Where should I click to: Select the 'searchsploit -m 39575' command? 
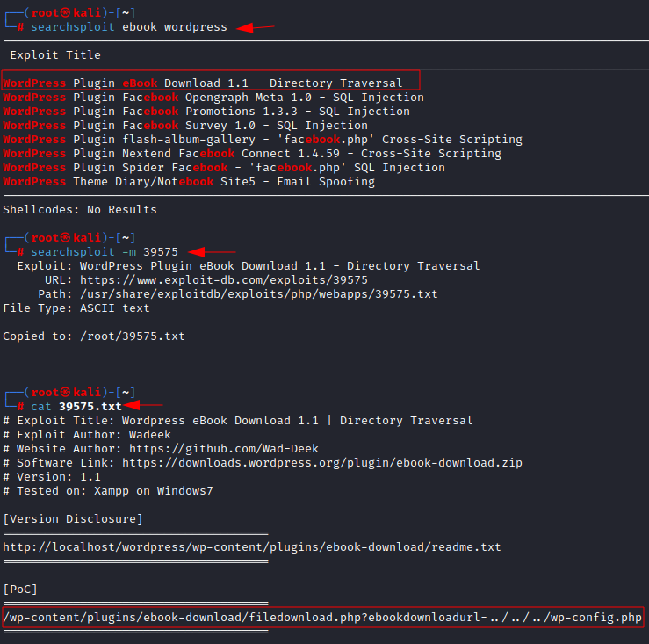(x=105, y=252)
